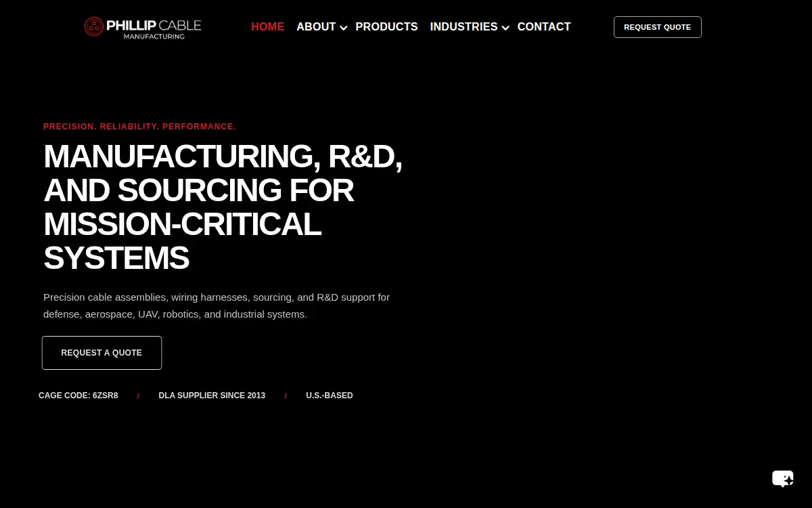Viewport: 812px width, 508px height.
Task: Click the 'Manufacturing, R&D, and Sourcing' headline
Action: tap(223, 207)
